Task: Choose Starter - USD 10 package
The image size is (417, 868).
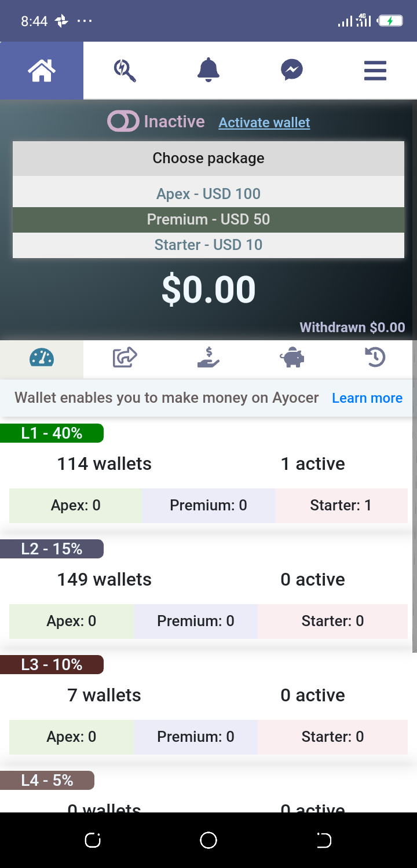Action: tap(209, 245)
